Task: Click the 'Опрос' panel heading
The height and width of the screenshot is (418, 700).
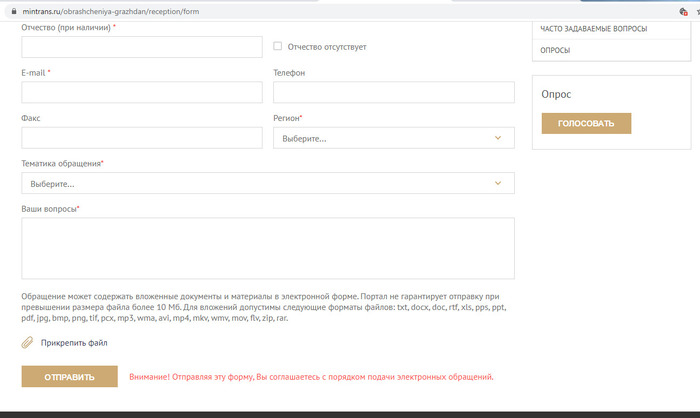Action: [555, 94]
